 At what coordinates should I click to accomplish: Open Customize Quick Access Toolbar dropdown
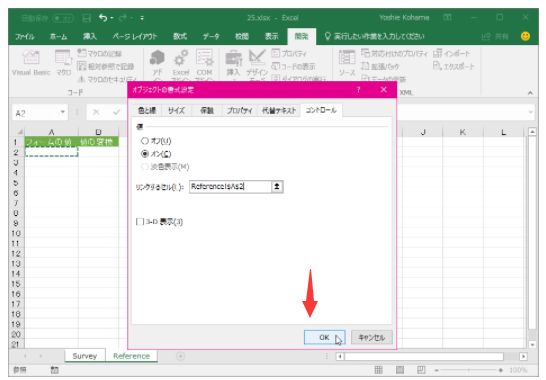click(142, 18)
